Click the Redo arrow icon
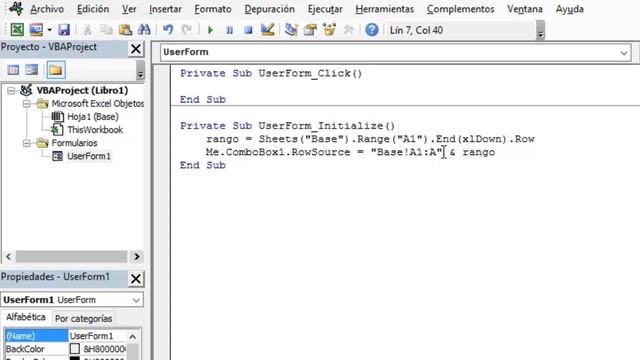The height and width of the screenshot is (360, 640). tap(187, 30)
